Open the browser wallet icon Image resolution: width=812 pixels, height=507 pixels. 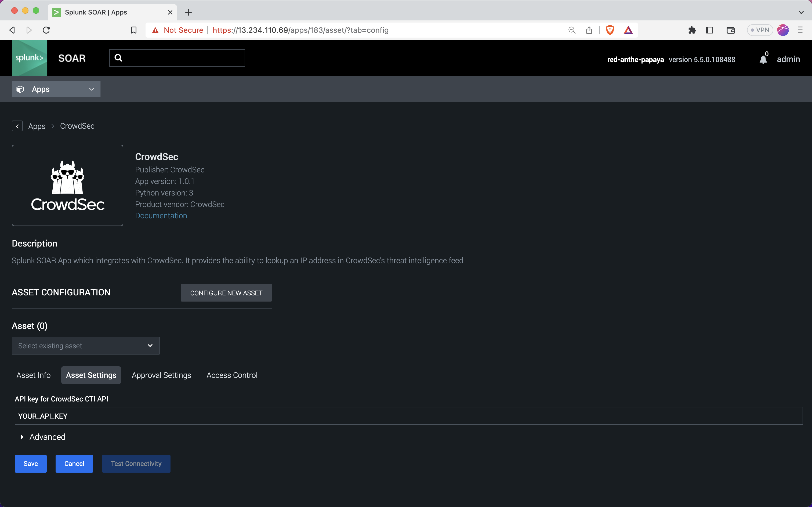point(731,30)
